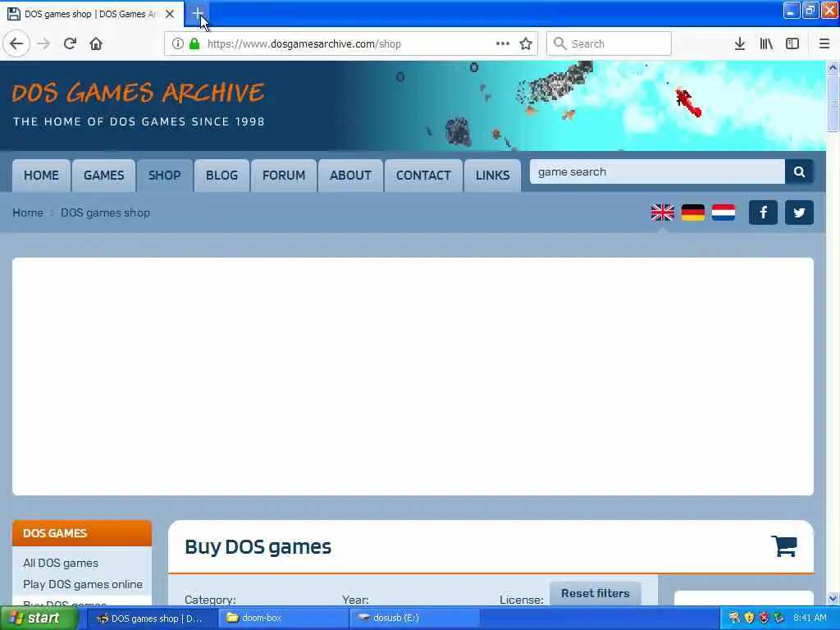This screenshot has height=630, width=840.
Task: Open Play DOS games online link
Action: point(83,584)
